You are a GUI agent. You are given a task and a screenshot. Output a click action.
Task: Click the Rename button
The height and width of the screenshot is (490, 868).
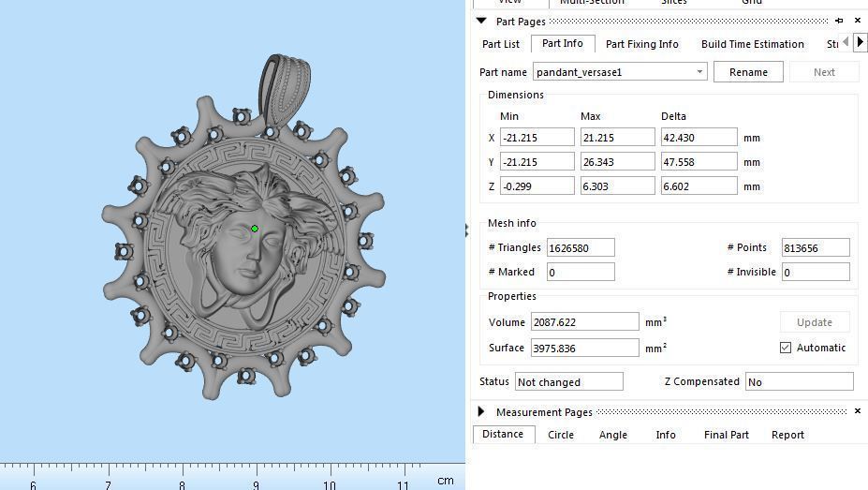coord(748,72)
